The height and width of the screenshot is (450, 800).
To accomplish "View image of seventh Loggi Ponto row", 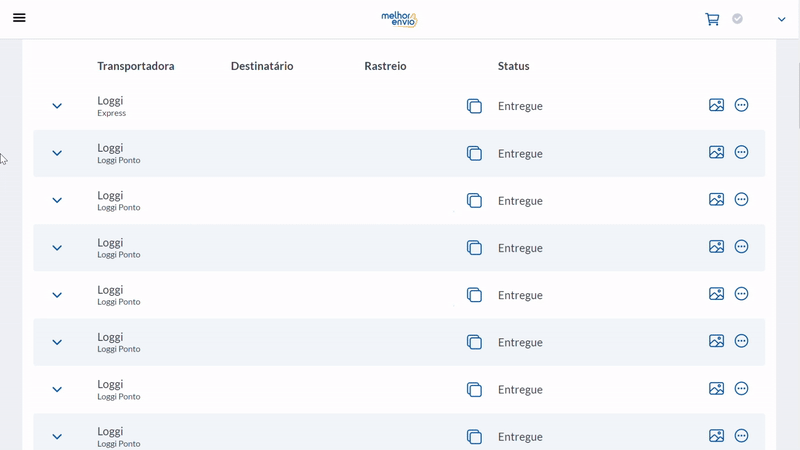I will pos(716,436).
